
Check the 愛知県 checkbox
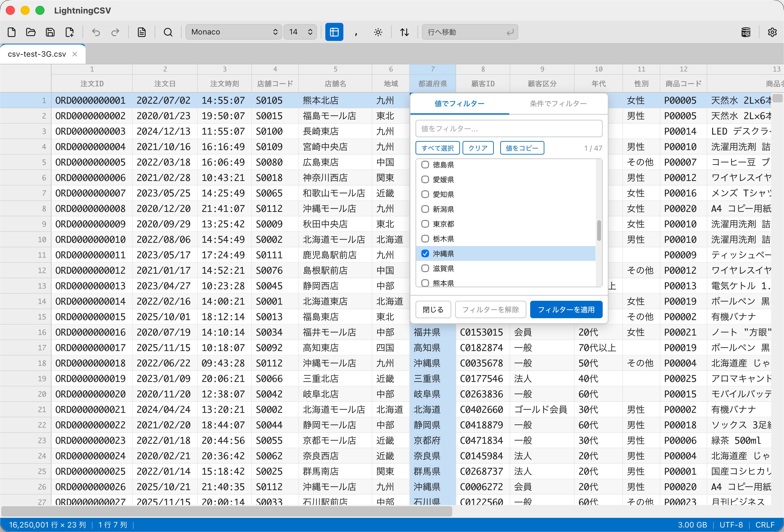425,194
